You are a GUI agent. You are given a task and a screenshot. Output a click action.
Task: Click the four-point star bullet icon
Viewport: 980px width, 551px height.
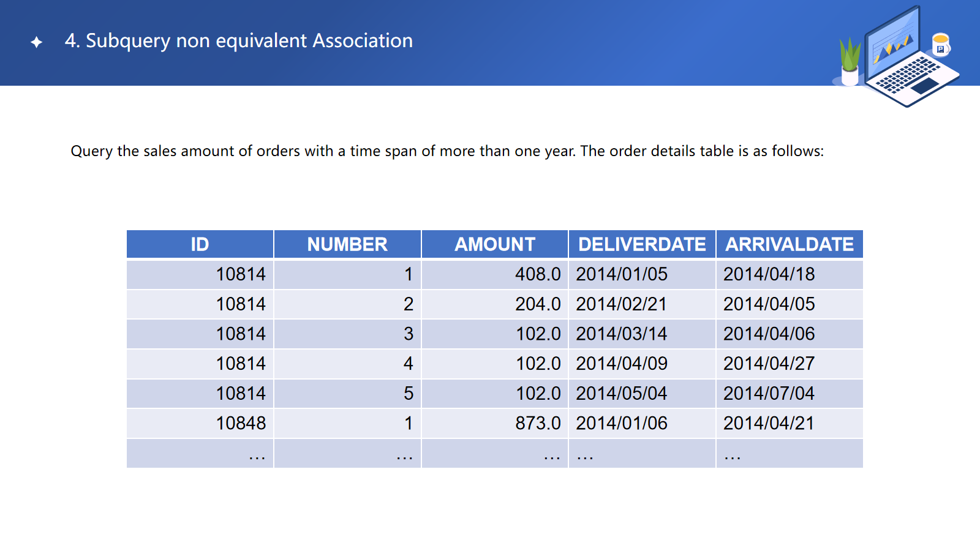[x=37, y=42]
